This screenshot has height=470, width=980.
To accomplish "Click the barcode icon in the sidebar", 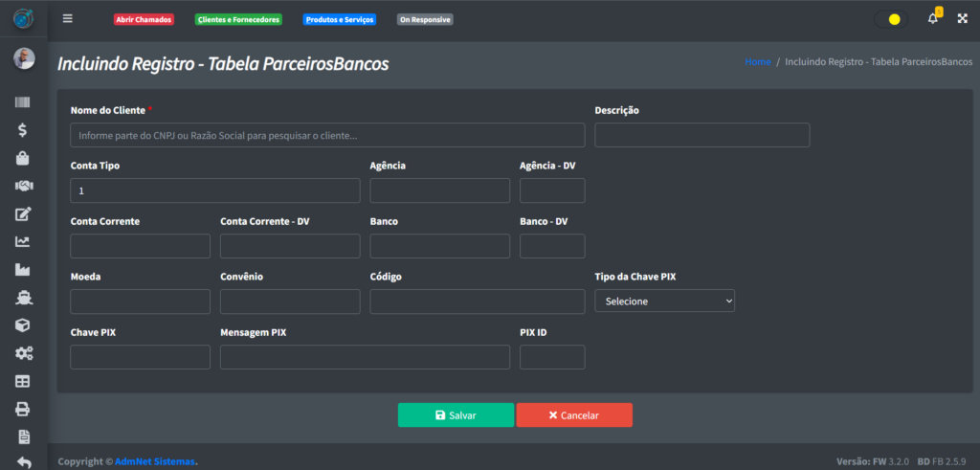I will pos(23,102).
